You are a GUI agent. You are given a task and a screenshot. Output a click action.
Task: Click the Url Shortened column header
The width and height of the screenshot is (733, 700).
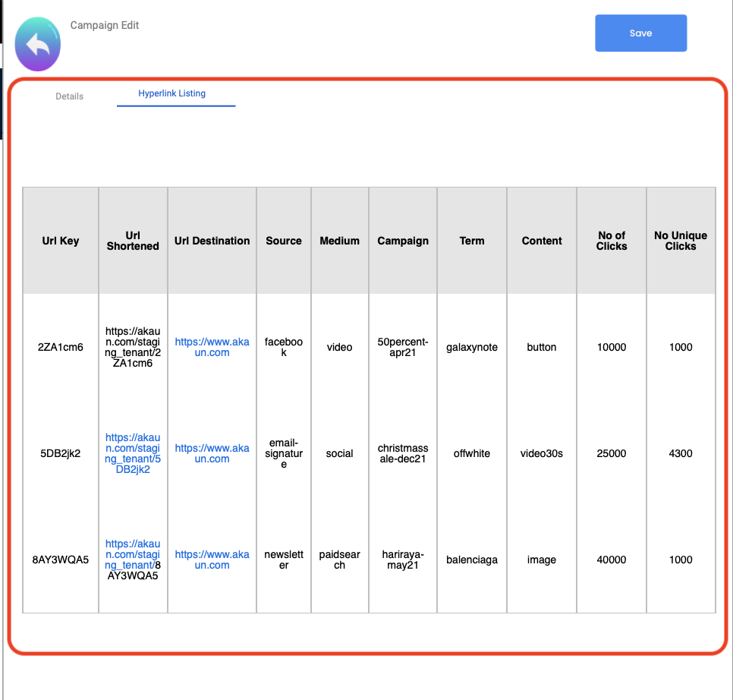coord(133,241)
